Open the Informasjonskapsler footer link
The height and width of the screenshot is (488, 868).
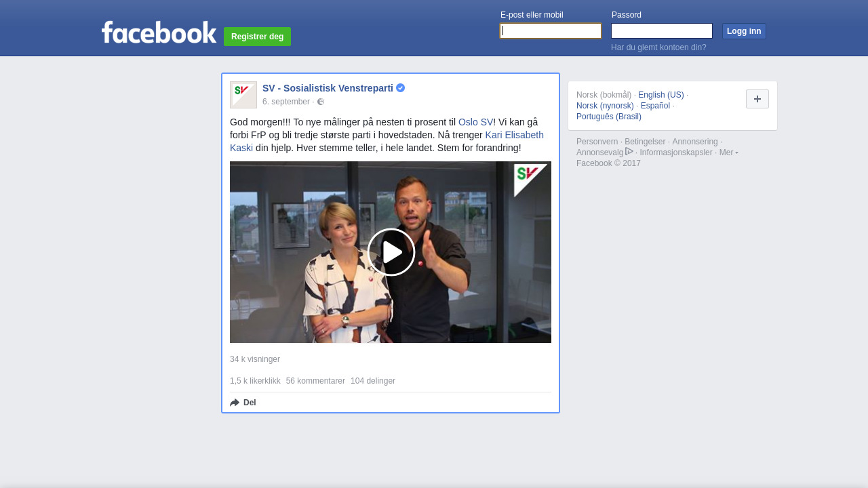[x=676, y=152]
